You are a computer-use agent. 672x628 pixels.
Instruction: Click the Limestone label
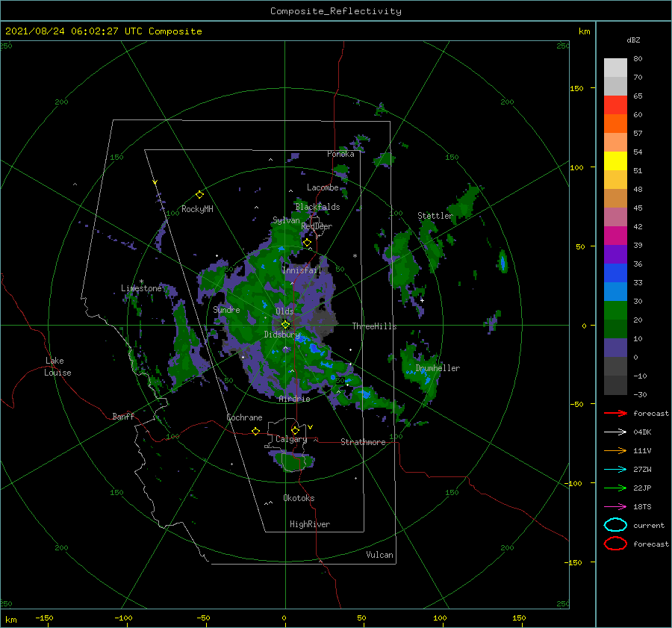[141, 288]
